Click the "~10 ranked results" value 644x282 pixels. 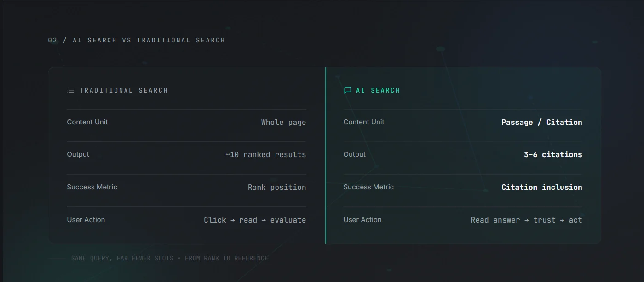[x=265, y=154]
